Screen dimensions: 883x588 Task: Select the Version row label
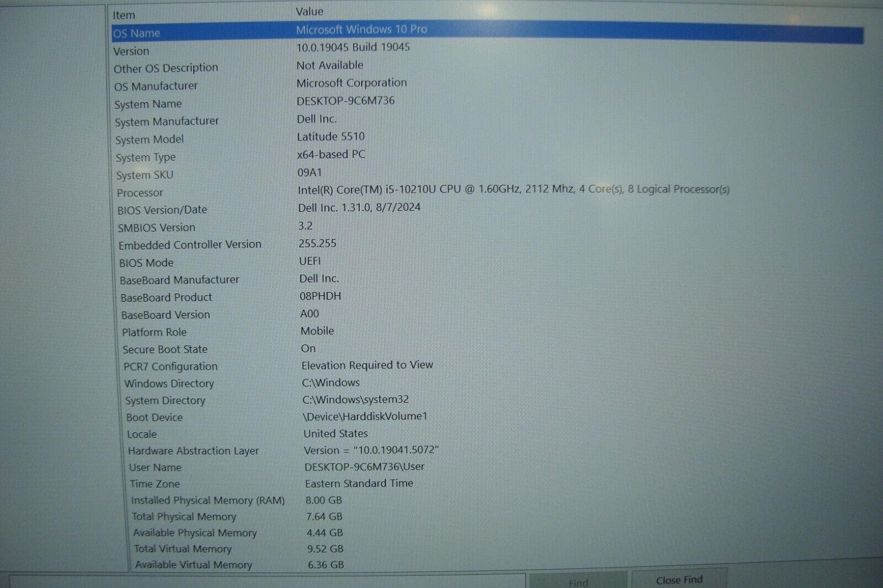[131, 51]
